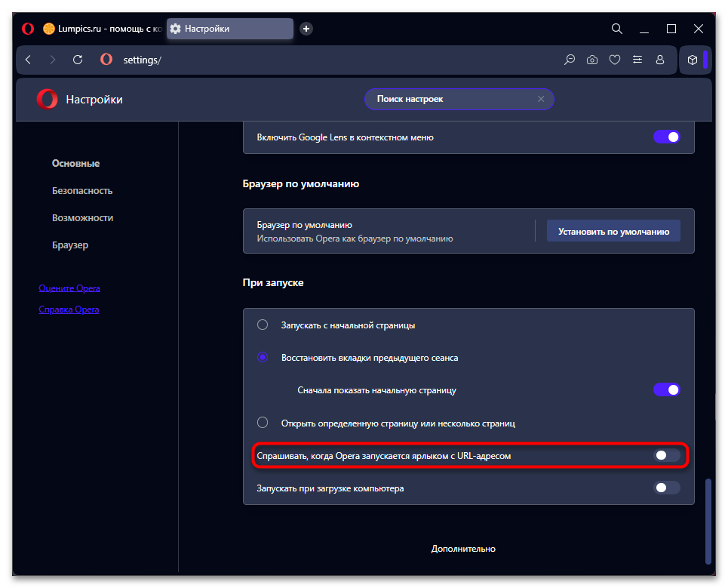Click "Установить по умолчанию" button
The image size is (728, 588).
tap(613, 232)
